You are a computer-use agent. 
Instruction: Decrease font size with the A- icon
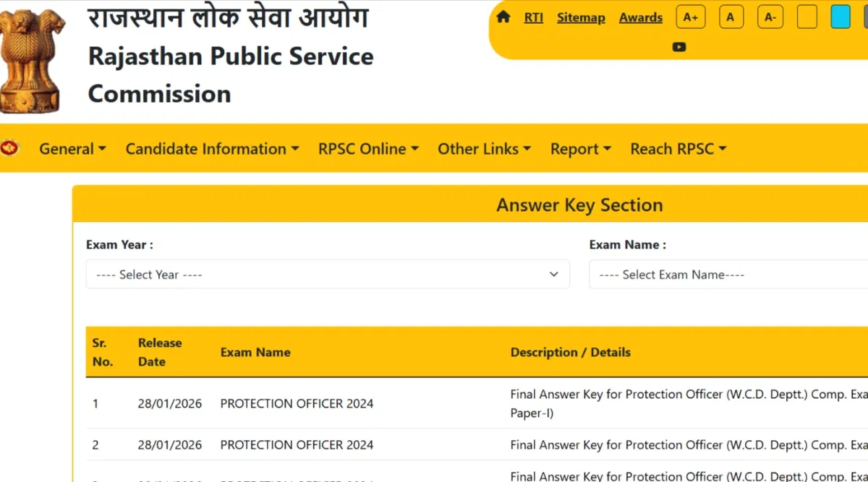click(x=770, y=16)
